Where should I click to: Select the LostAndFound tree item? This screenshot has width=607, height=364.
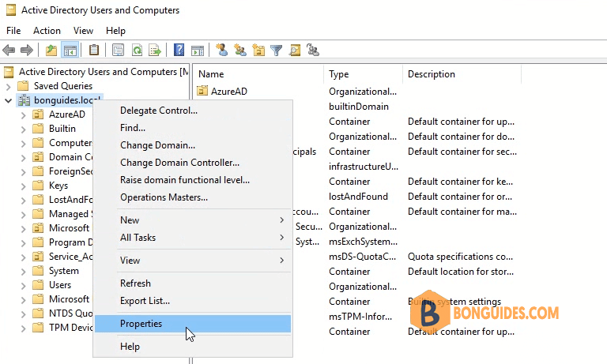(x=70, y=200)
